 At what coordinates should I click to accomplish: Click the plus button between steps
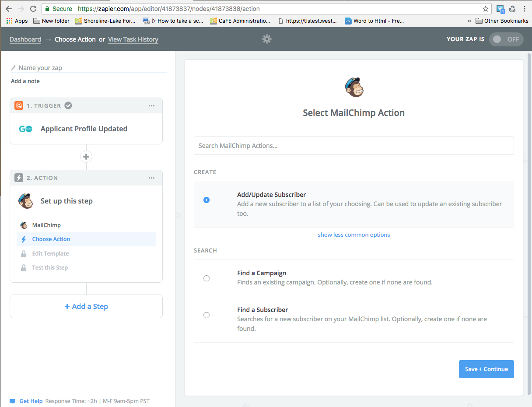pyautogui.click(x=86, y=157)
